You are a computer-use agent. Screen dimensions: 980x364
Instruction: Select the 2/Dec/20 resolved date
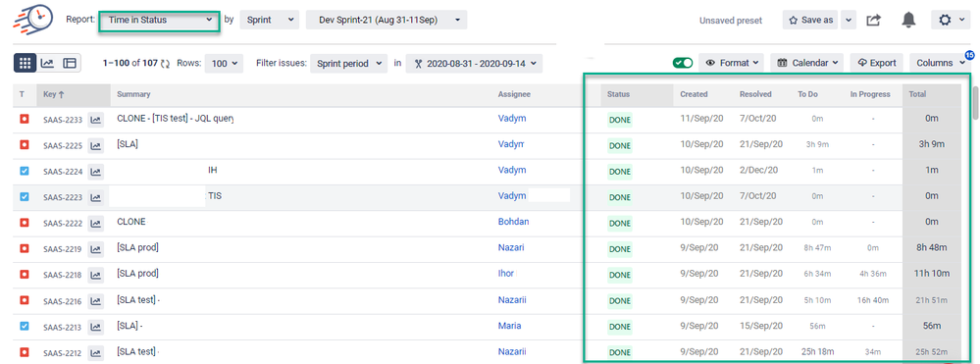pos(758,170)
